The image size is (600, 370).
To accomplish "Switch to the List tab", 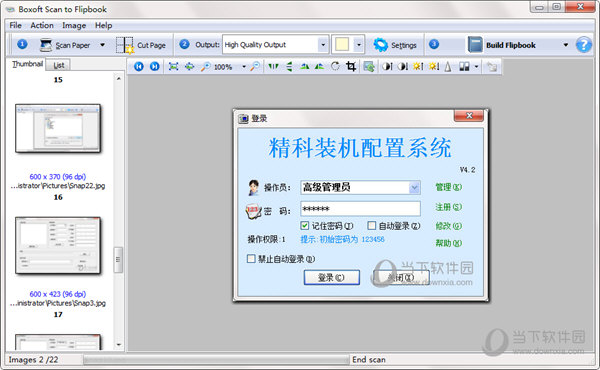I will point(58,65).
